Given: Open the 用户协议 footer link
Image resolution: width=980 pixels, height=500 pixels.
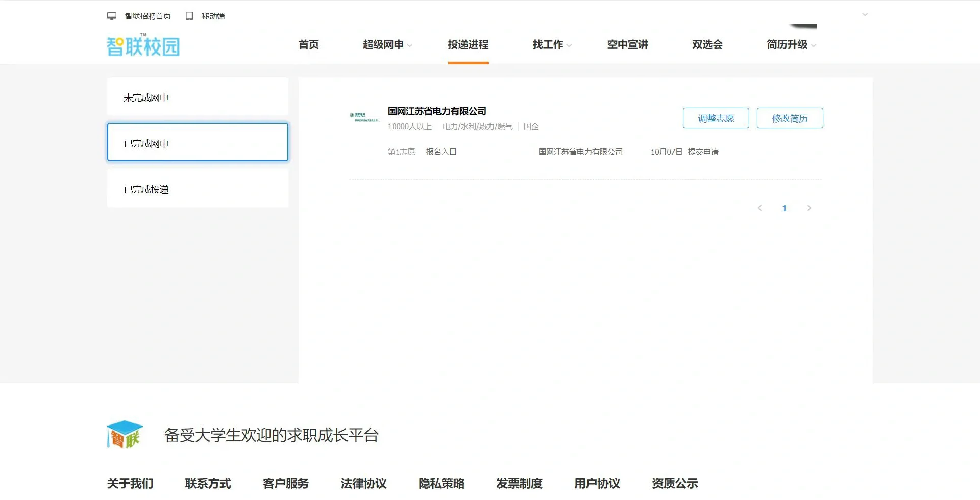Looking at the screenshot, I should 597,483.
